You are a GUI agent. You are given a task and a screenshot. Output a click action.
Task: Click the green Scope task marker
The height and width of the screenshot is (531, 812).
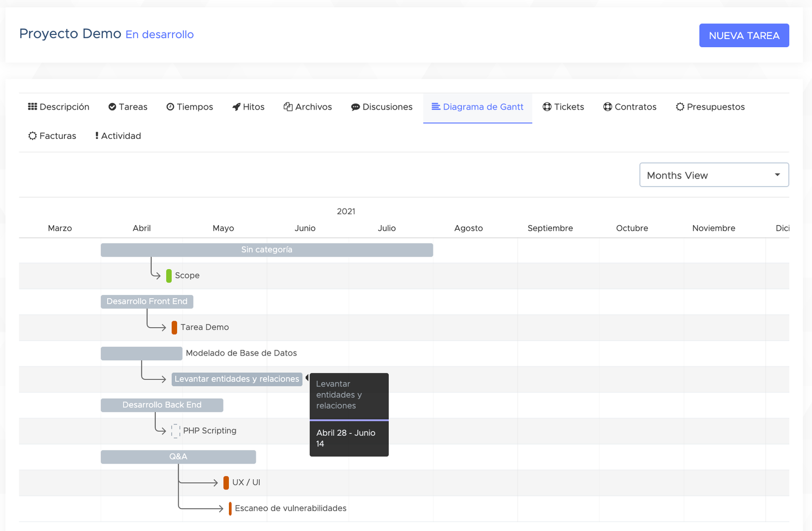click(169, 276)
